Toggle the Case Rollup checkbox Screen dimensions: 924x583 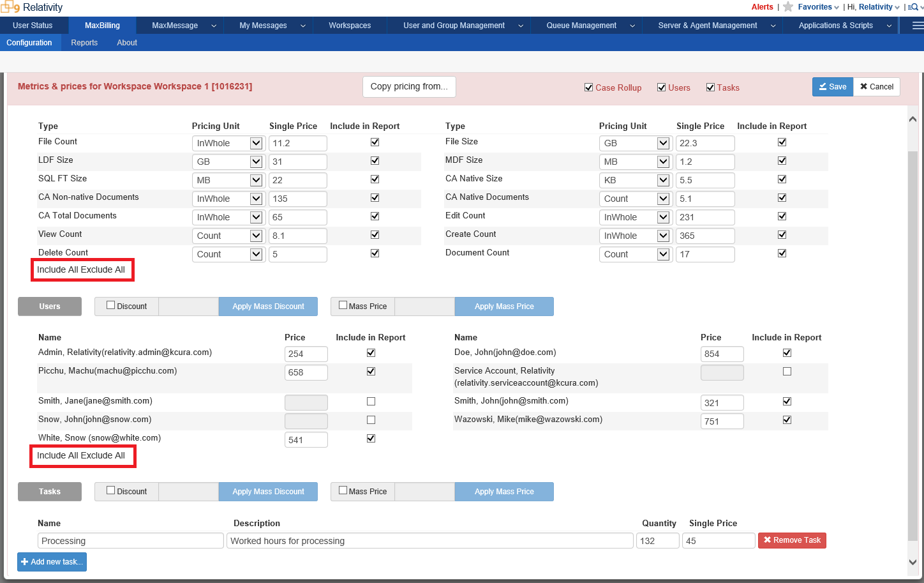point(588,87)
